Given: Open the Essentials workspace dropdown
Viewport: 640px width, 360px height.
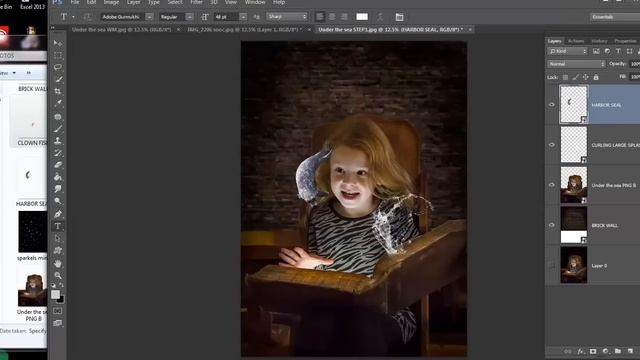Looking at the screenshot, I should pyautogui.click(x=615, y=17).
